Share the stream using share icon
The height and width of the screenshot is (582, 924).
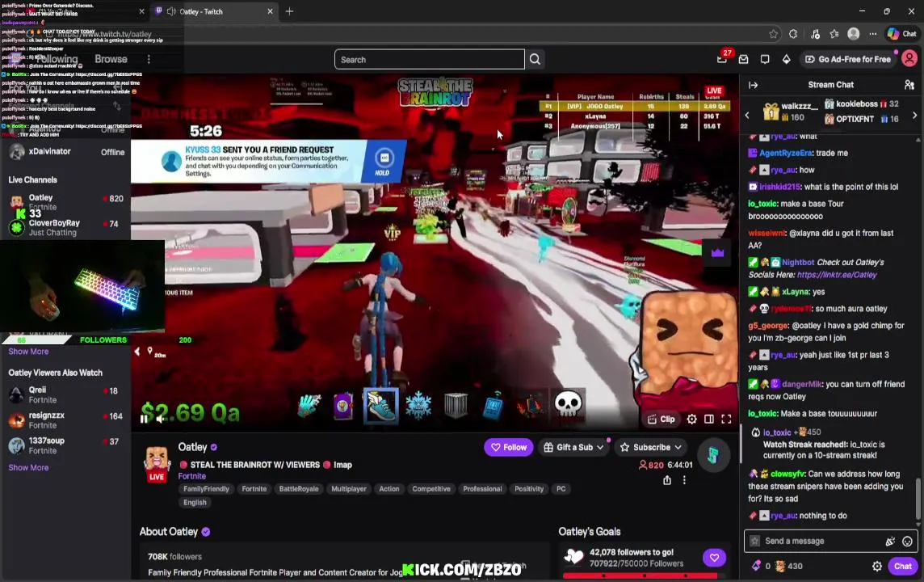(667, 481)
